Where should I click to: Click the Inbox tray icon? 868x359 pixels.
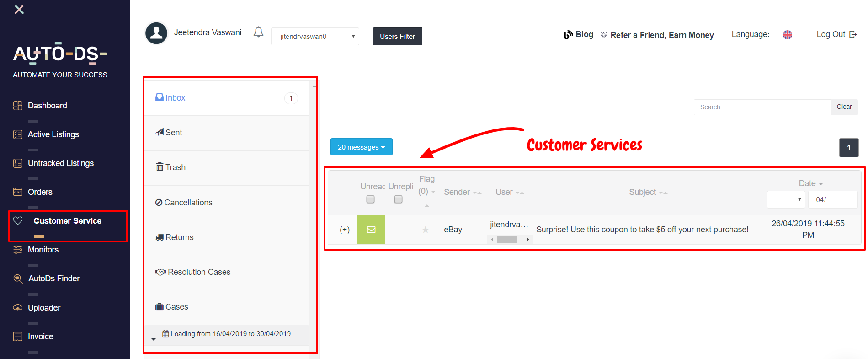[x=160, y=97]
